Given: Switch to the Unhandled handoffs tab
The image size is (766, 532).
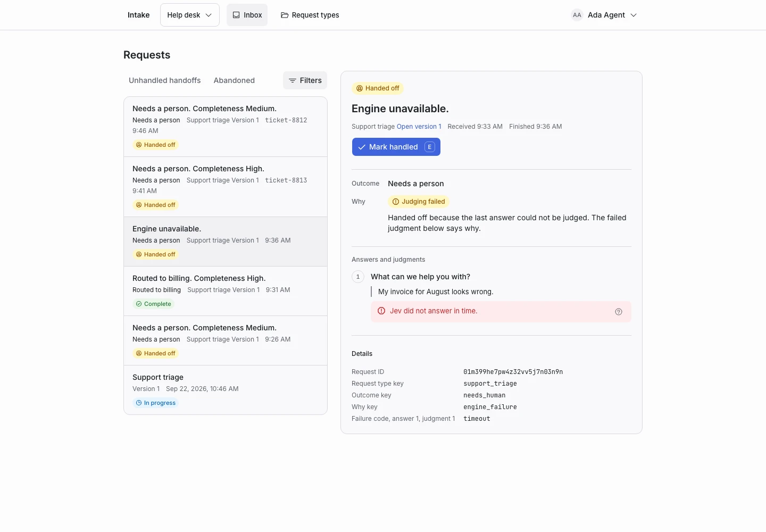Looking at the screenshot, I should coord(165,80).
